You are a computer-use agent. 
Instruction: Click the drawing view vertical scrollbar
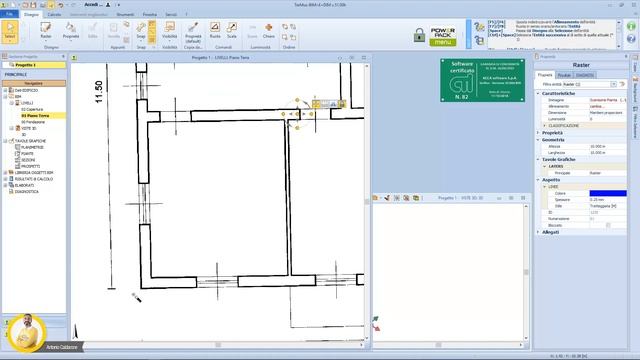point(367,202)
